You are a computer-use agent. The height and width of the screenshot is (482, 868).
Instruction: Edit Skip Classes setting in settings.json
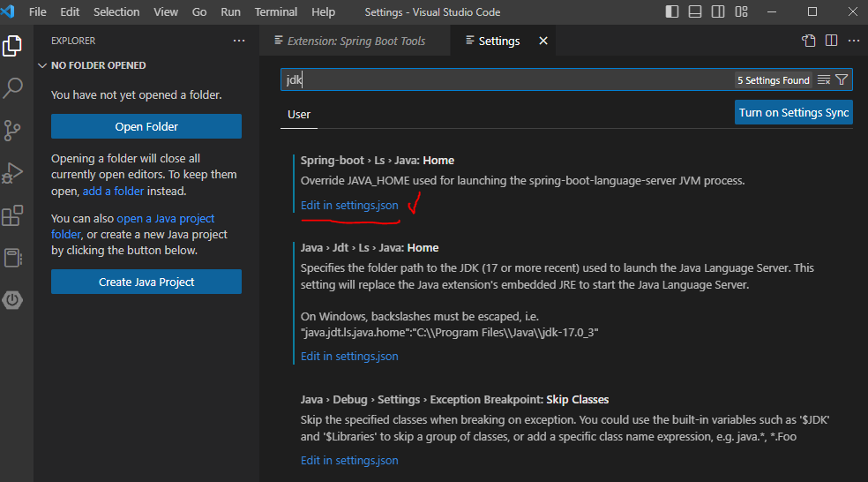pos(349,461)
